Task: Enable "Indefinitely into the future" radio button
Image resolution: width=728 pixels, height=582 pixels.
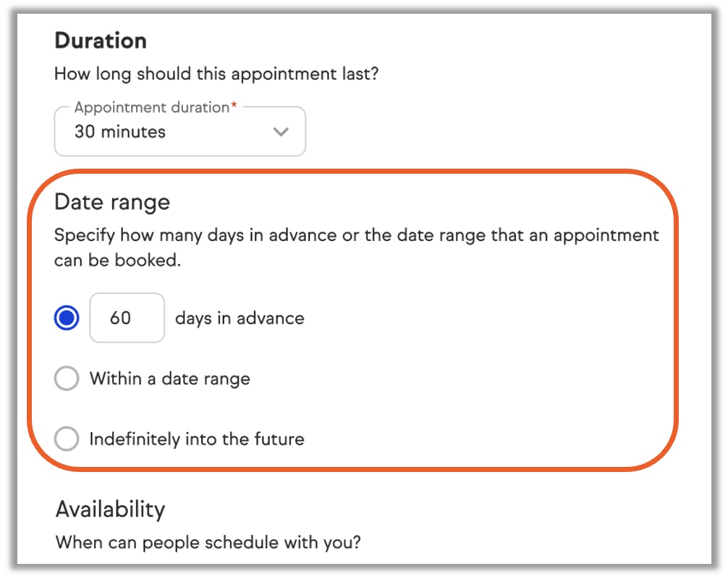Action: (x=67, y=439)
